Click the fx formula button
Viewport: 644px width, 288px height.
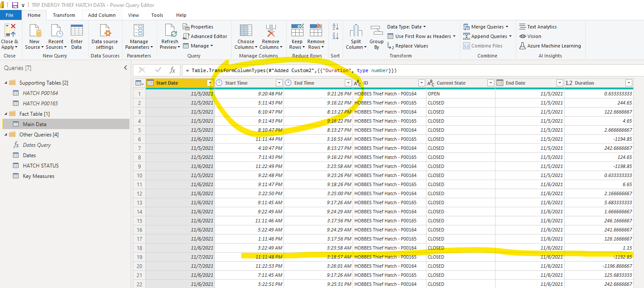[x=173, y=70]
